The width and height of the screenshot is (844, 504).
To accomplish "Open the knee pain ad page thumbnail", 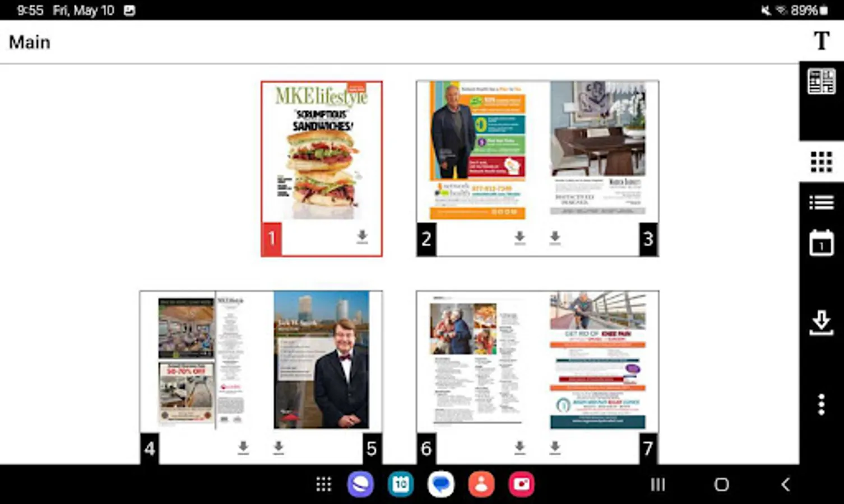I will pos(597,360).
